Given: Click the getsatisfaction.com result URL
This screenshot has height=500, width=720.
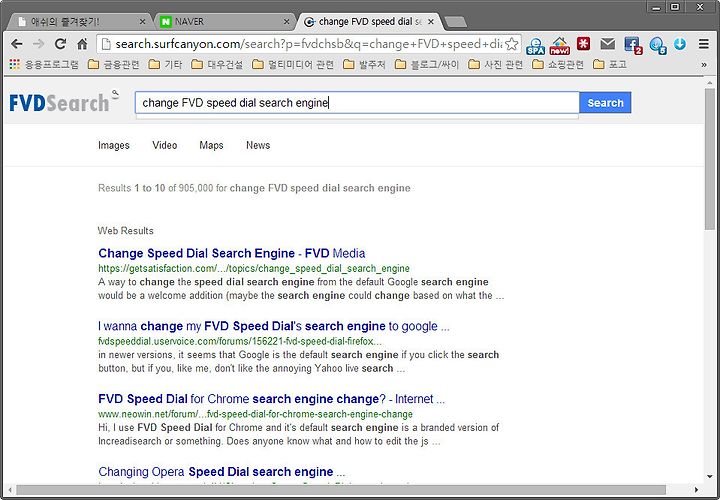Looking at the screenshot, I should click(x=254, y=268).
